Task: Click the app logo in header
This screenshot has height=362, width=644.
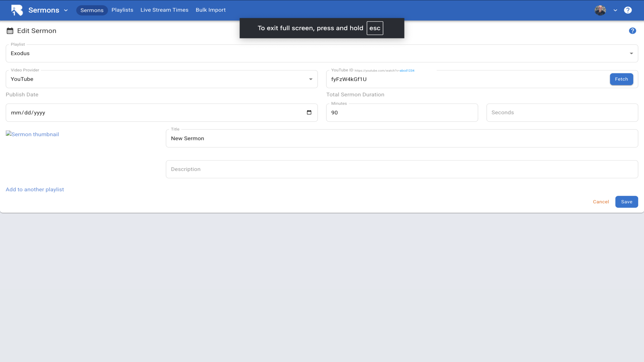Action: pyautogui.click(x=17, y=10)
